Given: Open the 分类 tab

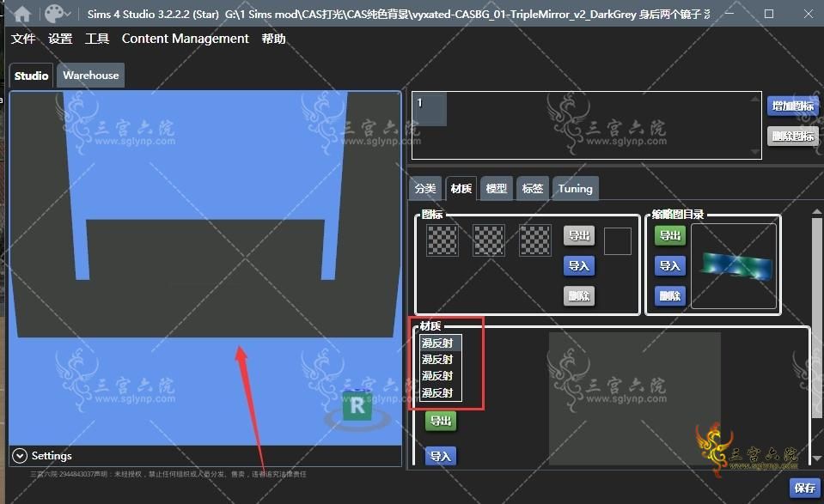Looking at the screenshot, I should (x=425, y=189).
